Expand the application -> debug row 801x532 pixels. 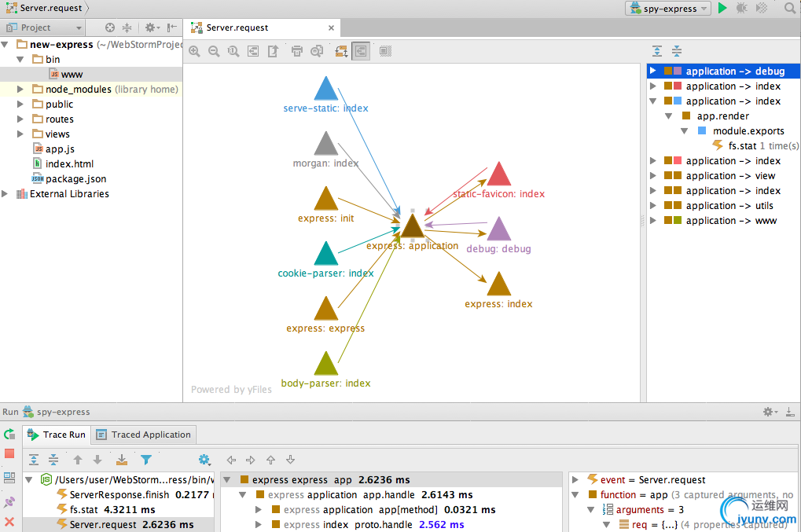tap(653, 71)
